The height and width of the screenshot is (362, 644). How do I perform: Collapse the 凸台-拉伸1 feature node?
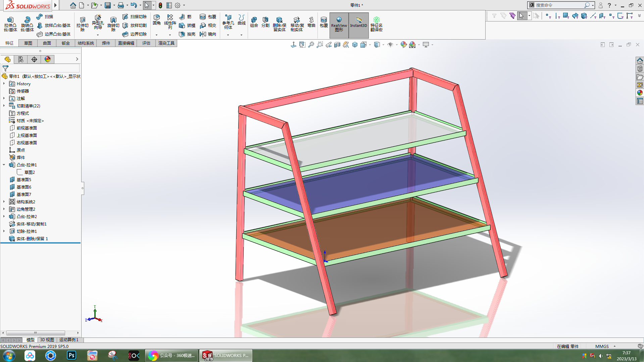tap(4, 165)
